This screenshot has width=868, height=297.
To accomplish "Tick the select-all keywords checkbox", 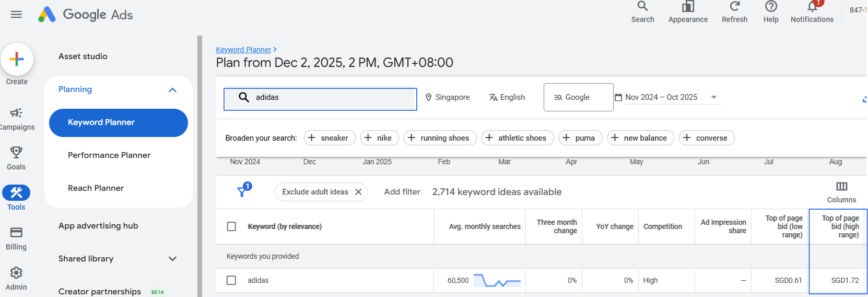I will click(231, 226).
